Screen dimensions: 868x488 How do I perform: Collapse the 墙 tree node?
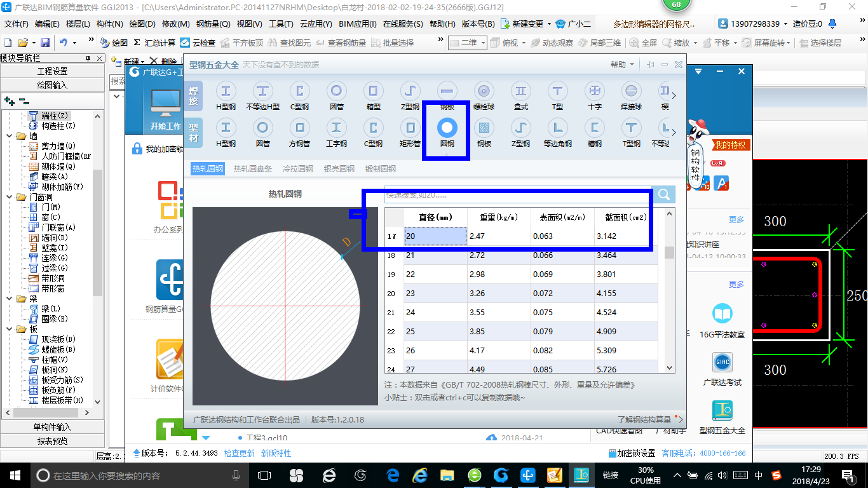(x=9, y=136)
